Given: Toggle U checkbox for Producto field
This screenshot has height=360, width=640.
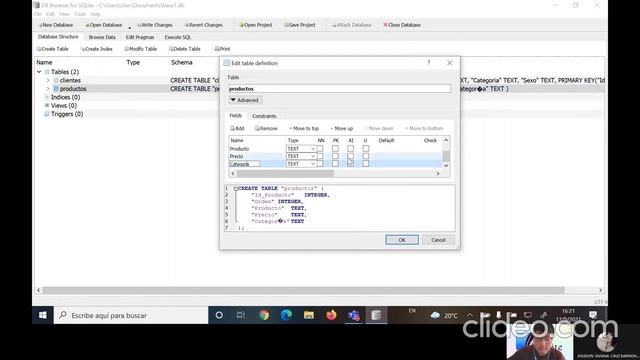Looking at the screenshot, I should (366, 149).
